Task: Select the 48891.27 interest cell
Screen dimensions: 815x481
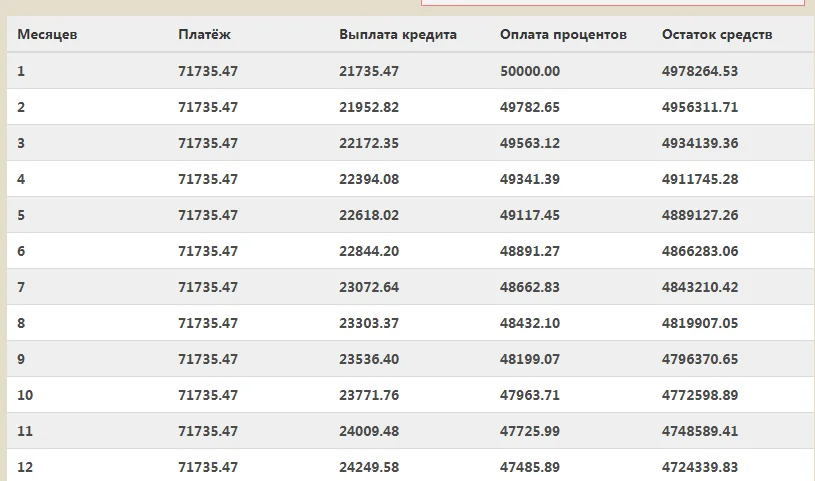Action: point(530,251)
